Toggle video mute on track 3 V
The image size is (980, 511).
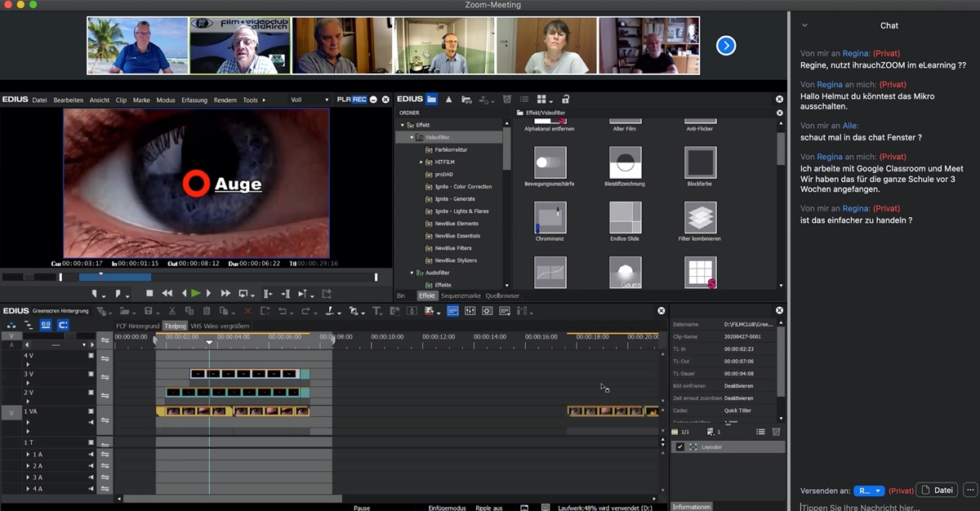point(91,374)
